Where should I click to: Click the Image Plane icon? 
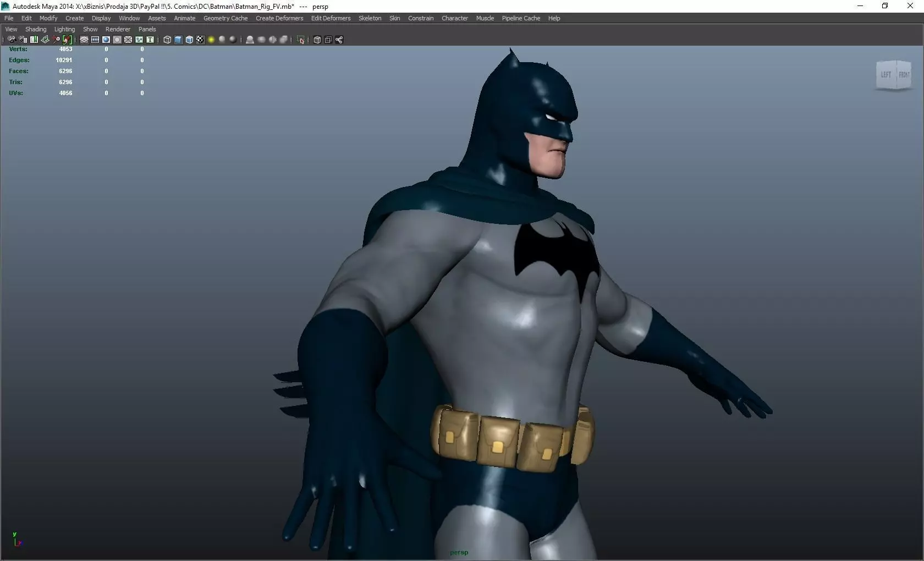coord(45,40)
